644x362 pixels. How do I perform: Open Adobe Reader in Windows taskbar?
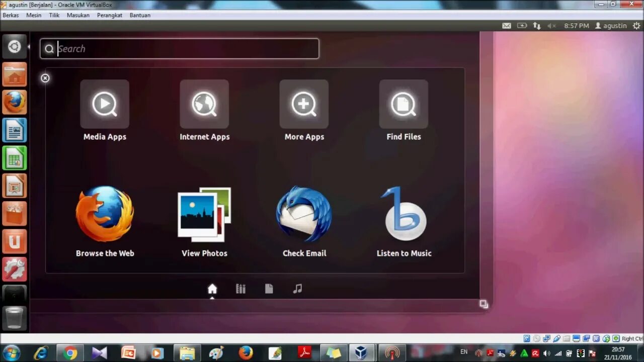click(304, 353)
